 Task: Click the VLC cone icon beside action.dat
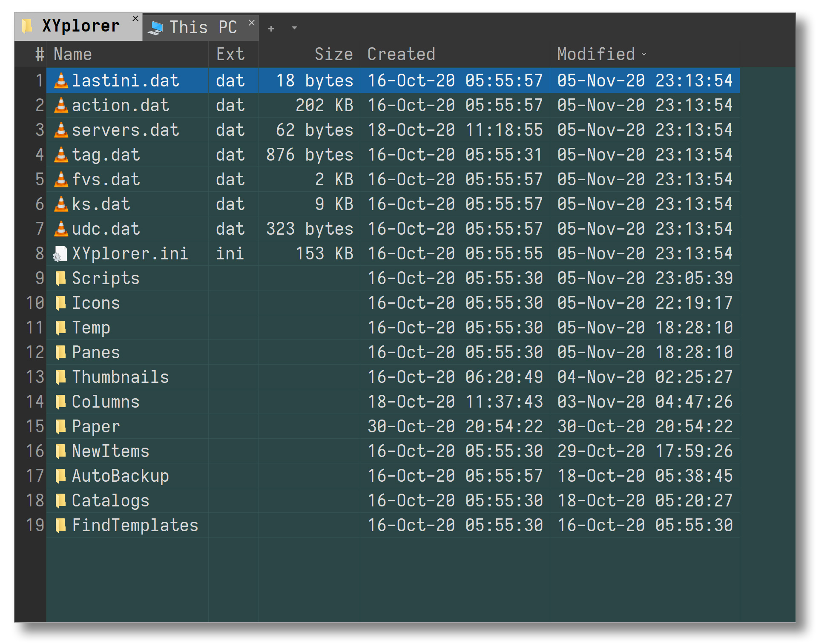(x=61, y=105)
